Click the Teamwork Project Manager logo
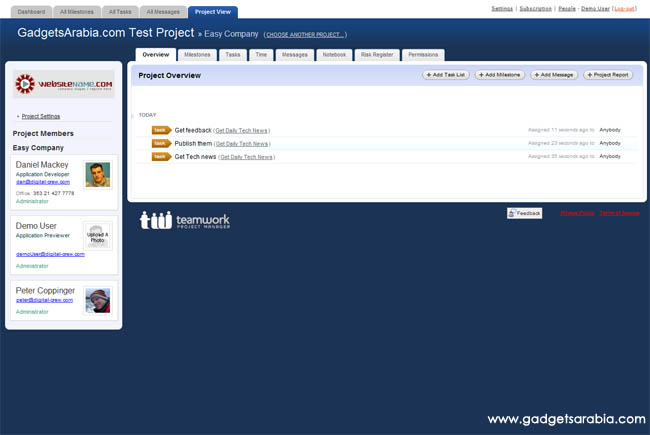The height and width of the screenshot is (435, 650). click(185, 220)
